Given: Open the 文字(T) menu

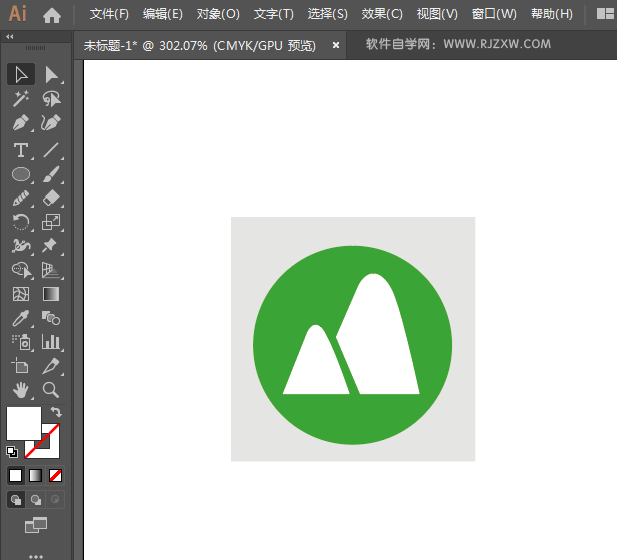Looking at the screenshot, I should click(x=273, y=14).
